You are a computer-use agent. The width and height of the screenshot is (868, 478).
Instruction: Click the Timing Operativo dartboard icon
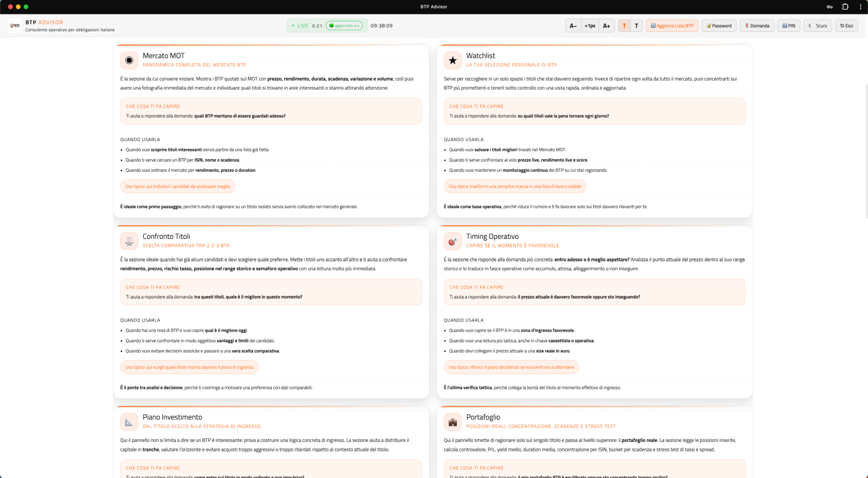point(453,241)
